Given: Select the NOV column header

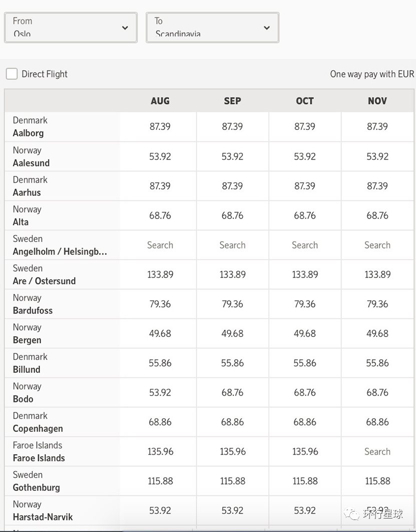Looking at the screenshot, I should pyautogui.click(x=377, y=101).
